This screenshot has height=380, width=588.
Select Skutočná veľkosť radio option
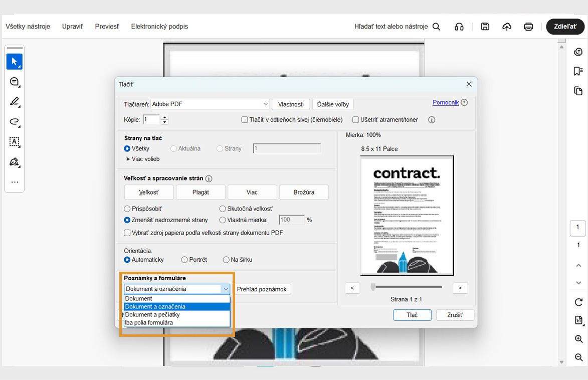[223, 209]
